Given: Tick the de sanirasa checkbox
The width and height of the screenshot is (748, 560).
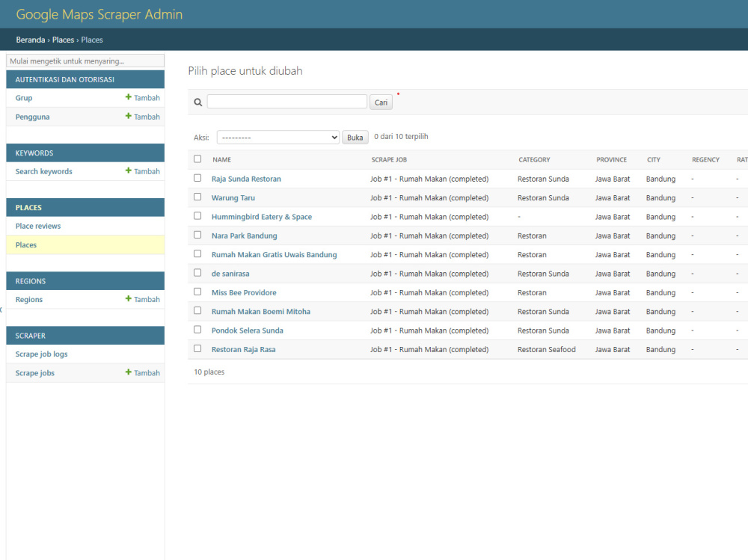Looking at the screenshot, I should point(197,273).
